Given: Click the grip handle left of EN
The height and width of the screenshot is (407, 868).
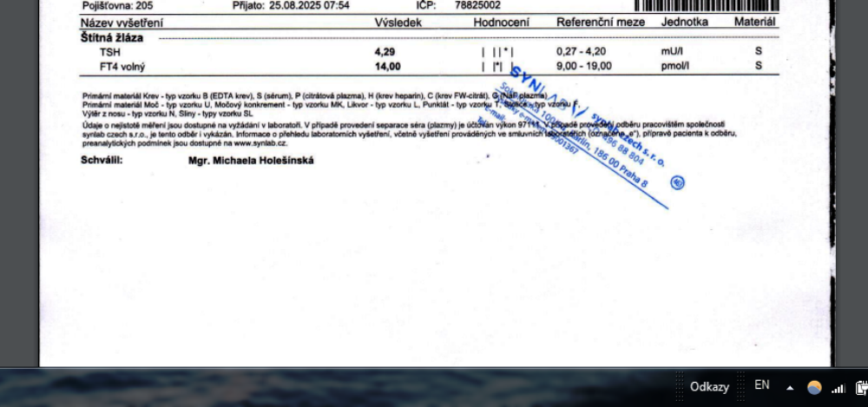Looking at the screenshot, I should coord(742,386).
